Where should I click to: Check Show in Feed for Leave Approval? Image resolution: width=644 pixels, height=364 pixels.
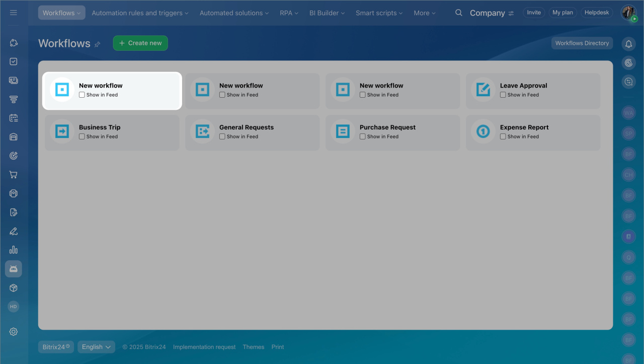click(503, 95)
